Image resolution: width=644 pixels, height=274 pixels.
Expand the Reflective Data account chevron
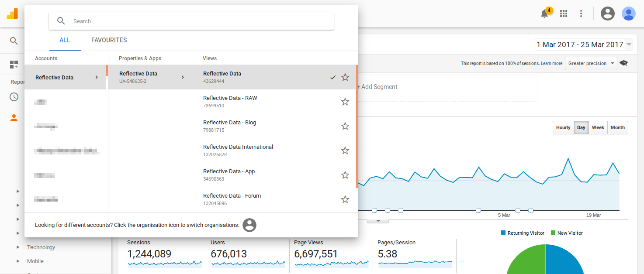coord(97,77)
